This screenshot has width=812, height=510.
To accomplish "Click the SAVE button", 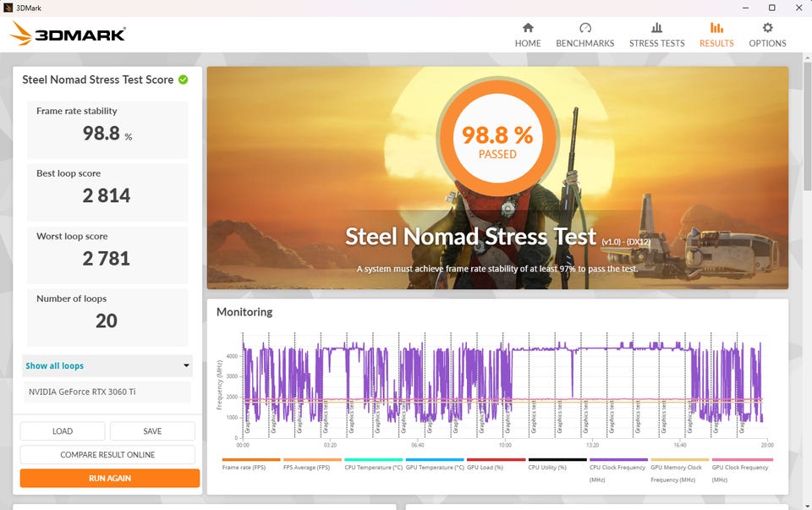I will click(152, 431).
